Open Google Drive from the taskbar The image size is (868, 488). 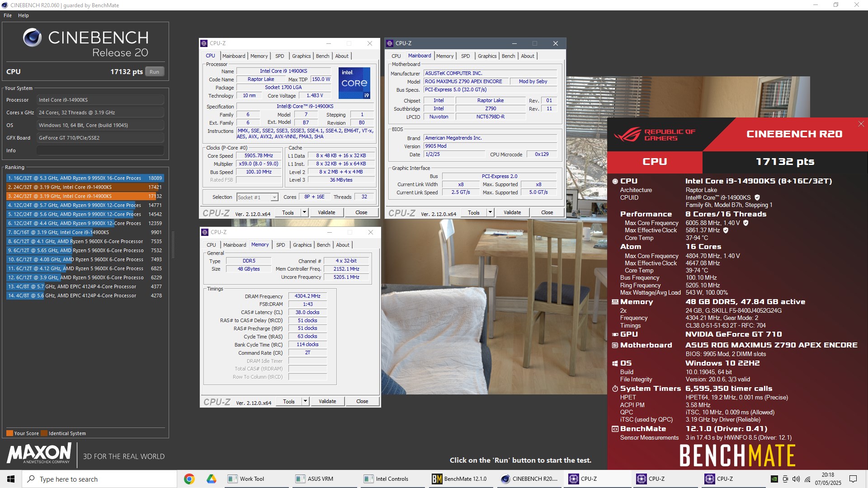tap(211, 479)
